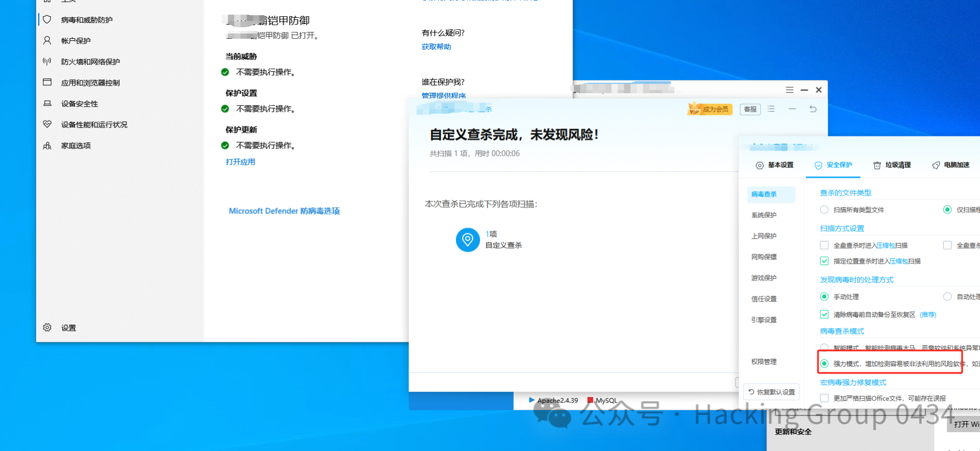Screen dimensions: 980x451
Task: Uncheck 清除病毒前自动备份至恢复区 checkbox
Action: point(824,314)
